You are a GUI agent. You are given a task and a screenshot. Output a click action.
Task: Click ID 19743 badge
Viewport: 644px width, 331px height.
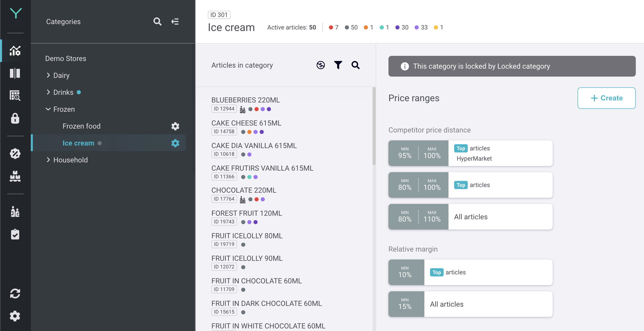click(x=224, y=222)
